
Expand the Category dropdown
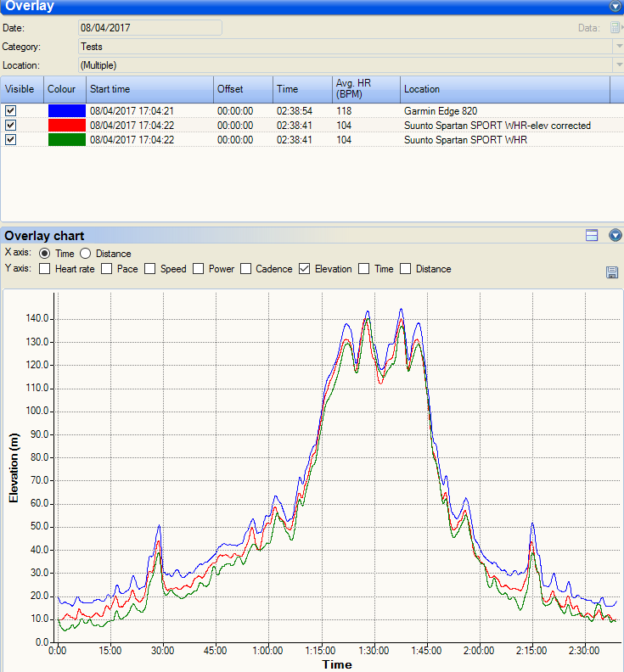click(617, 47)
